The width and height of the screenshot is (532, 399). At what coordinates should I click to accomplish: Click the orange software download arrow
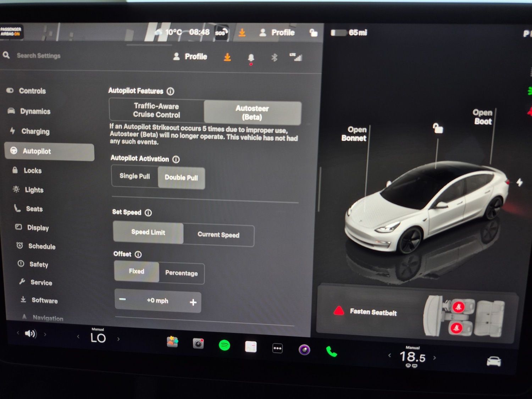[x=227, y=57]
